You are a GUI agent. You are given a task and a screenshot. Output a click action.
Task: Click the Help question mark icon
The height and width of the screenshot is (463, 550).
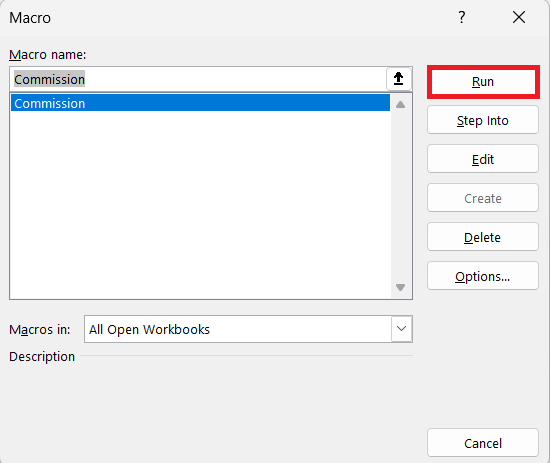pyautogui.click(x=462, y=17)
